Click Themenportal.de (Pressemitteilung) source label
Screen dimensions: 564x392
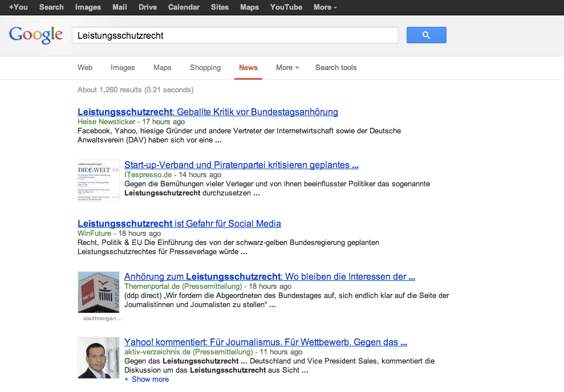pos(183,287)
